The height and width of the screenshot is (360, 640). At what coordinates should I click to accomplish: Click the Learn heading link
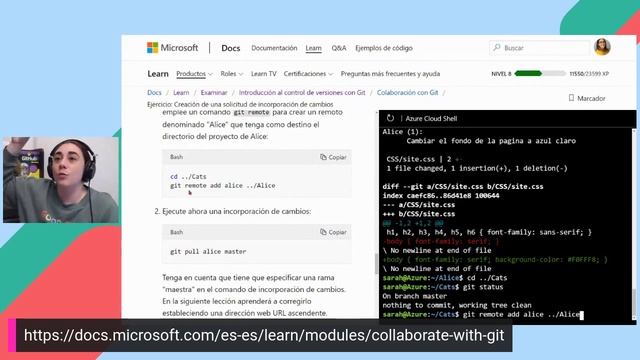[158, 74]
